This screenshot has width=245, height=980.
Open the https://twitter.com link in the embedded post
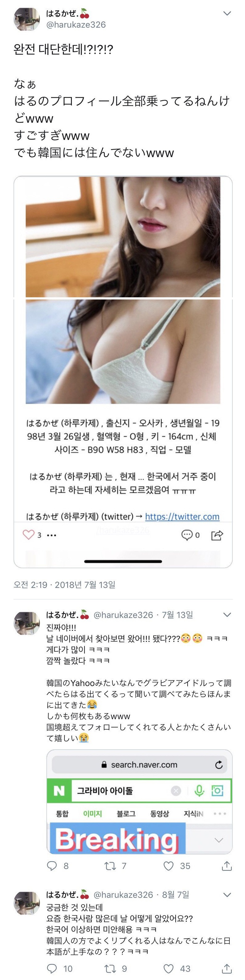[182, 517]
